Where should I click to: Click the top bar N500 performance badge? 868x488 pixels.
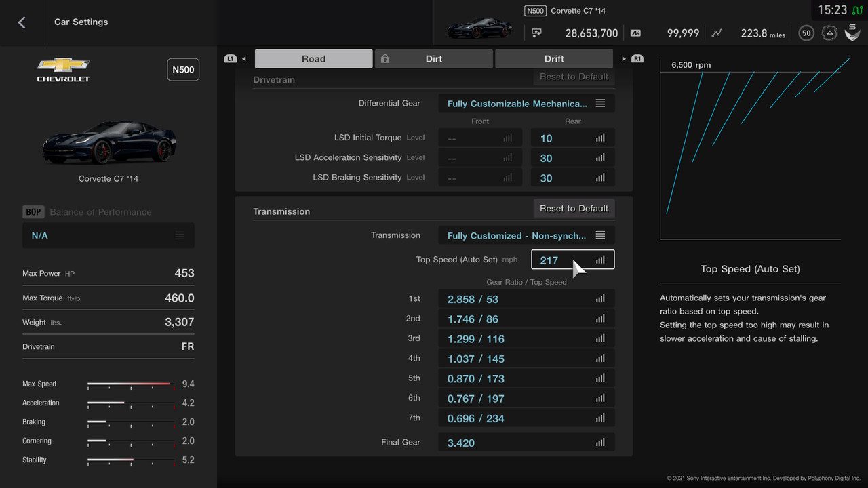535,11
